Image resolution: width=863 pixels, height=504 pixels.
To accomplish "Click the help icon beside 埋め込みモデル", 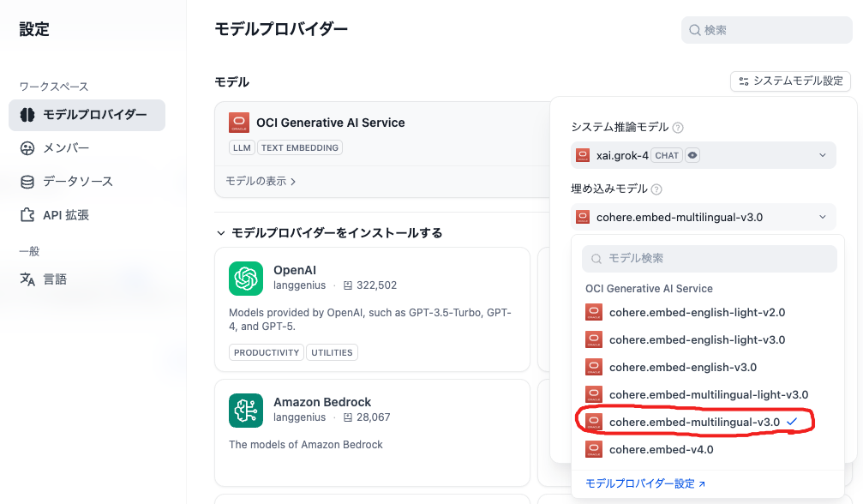I will [656, 189].
